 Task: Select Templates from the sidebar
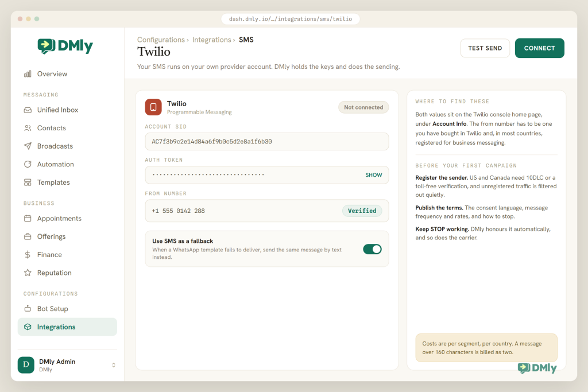(x=68, y=183)
